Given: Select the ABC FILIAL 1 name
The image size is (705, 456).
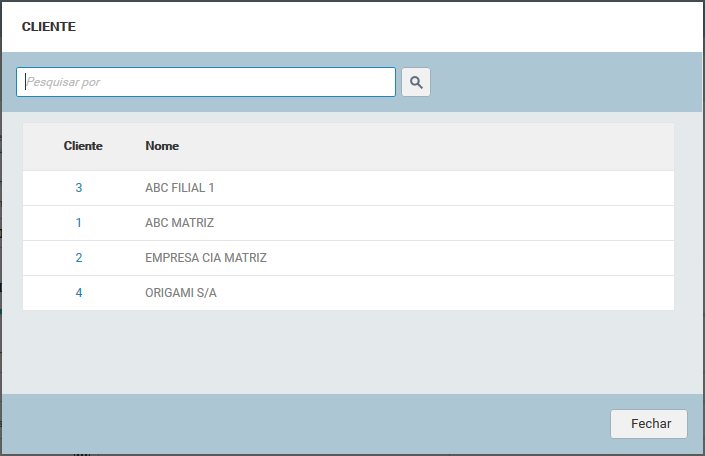Looking at the screenshot, I should [180, 188].
